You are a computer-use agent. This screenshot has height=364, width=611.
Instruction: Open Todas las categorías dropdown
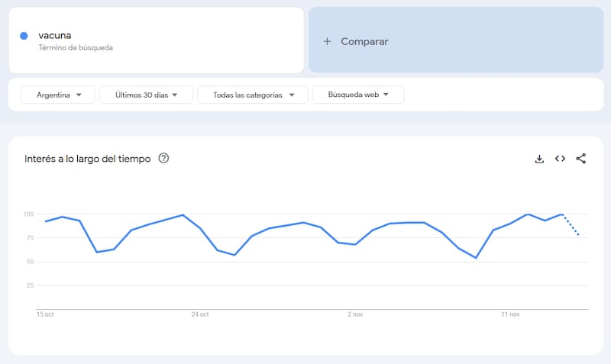252,95
